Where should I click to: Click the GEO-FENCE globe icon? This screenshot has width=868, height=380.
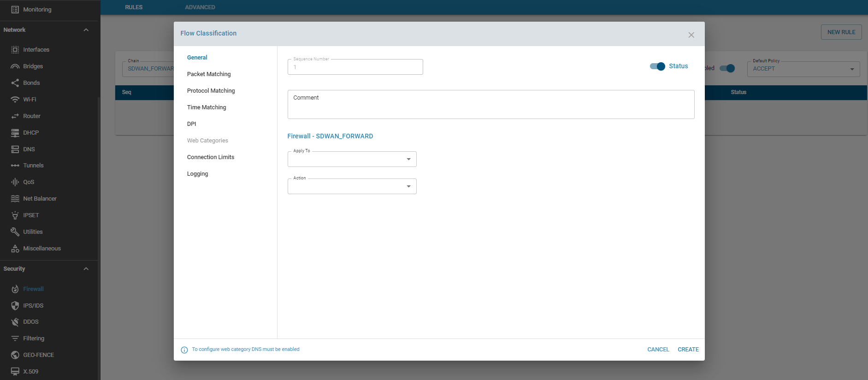(x=15, y=355)
